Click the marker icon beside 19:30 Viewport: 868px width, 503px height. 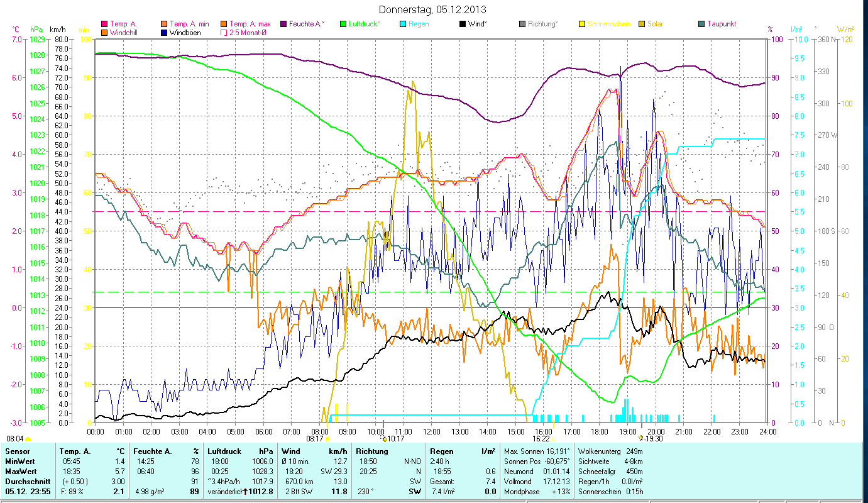640,439
